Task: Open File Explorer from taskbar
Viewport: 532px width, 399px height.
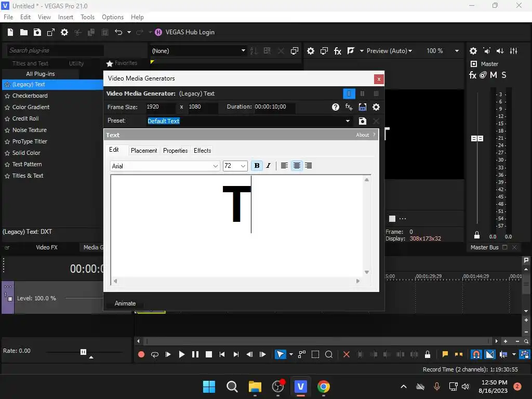Action: point(255,387)
